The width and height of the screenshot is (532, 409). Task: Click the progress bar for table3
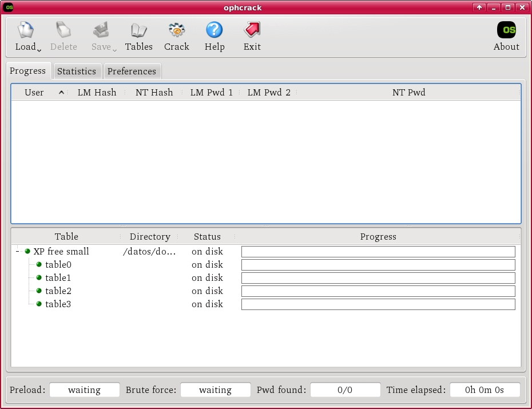point(378,304)
